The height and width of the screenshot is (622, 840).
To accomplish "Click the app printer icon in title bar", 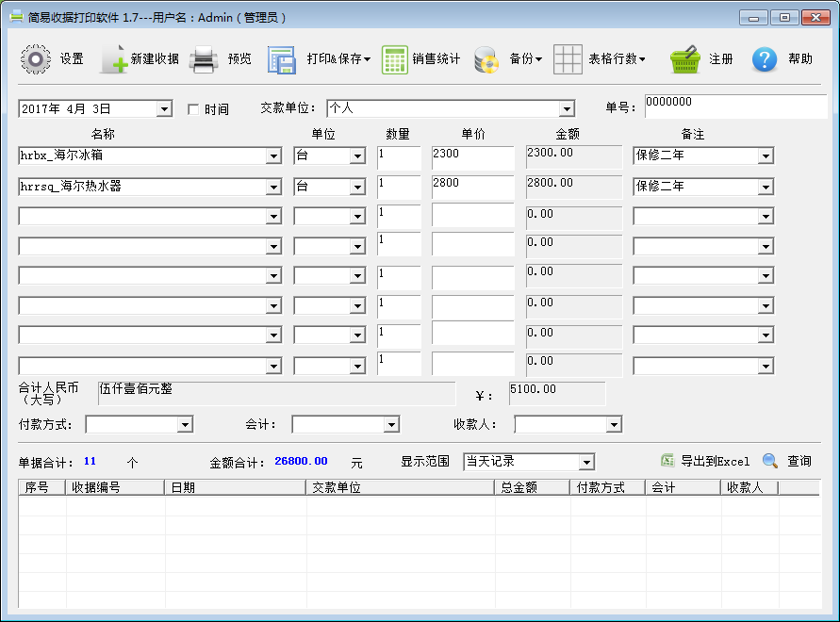I will [x=17, y=17].
